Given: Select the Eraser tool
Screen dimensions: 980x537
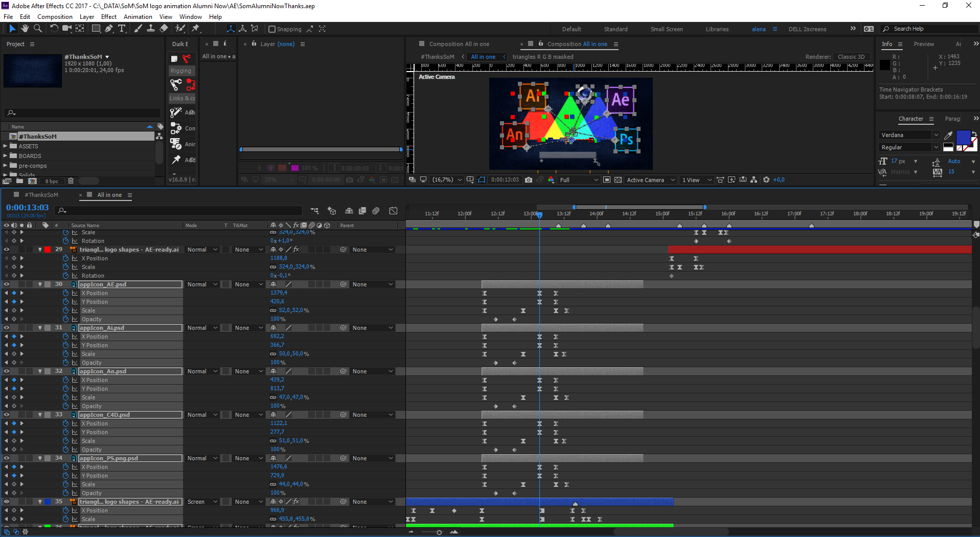Looking at the screenshot, I should 164,29.
